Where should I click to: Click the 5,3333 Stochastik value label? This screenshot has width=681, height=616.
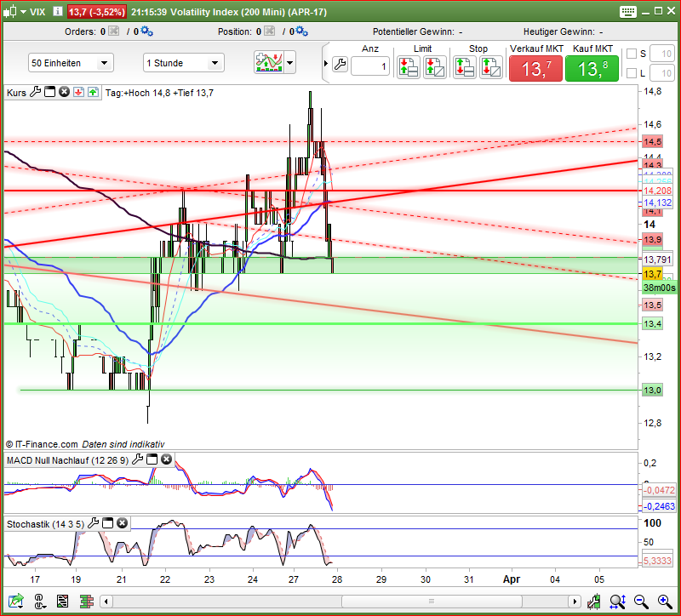(x=657, y=561)
